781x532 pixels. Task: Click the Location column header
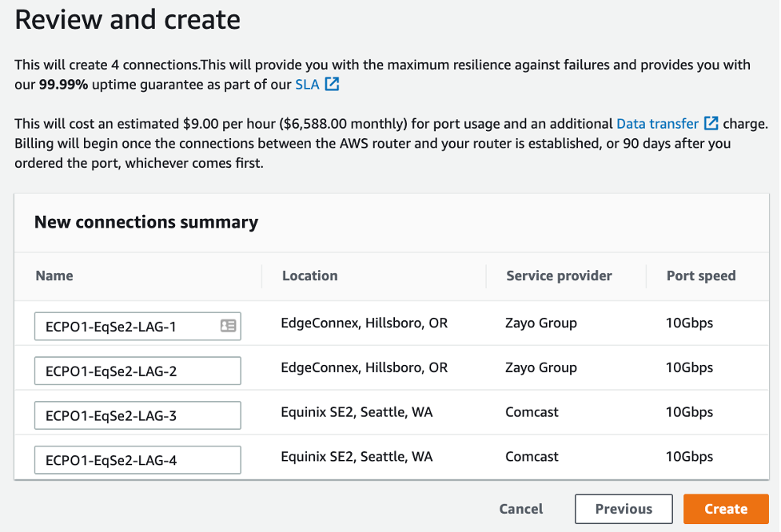[x=310, y=276]
